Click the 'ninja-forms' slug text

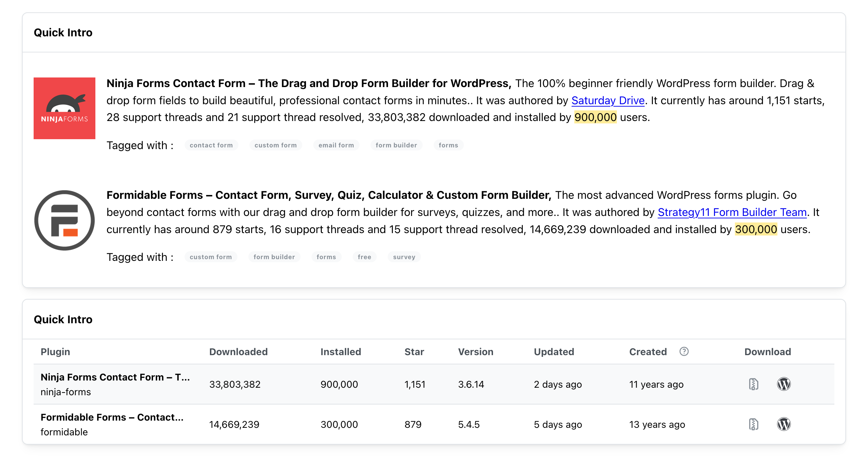pos(66,392)
